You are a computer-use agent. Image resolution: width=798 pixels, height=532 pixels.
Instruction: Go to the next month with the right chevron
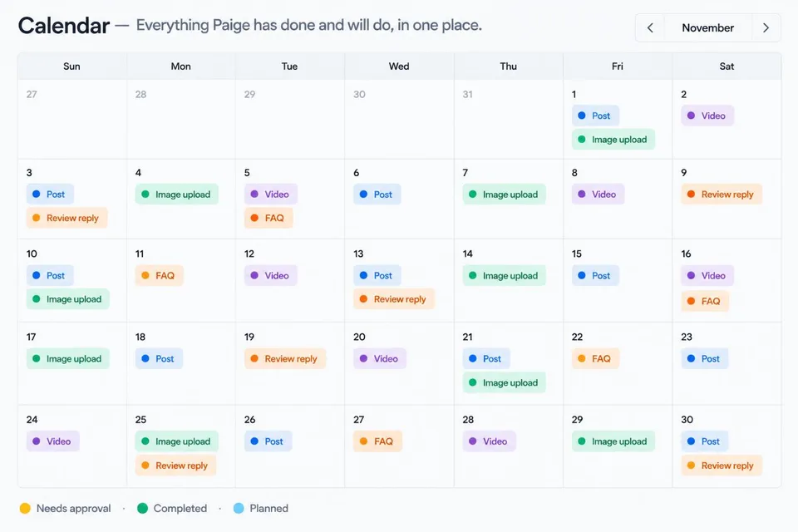click(766, 28)
